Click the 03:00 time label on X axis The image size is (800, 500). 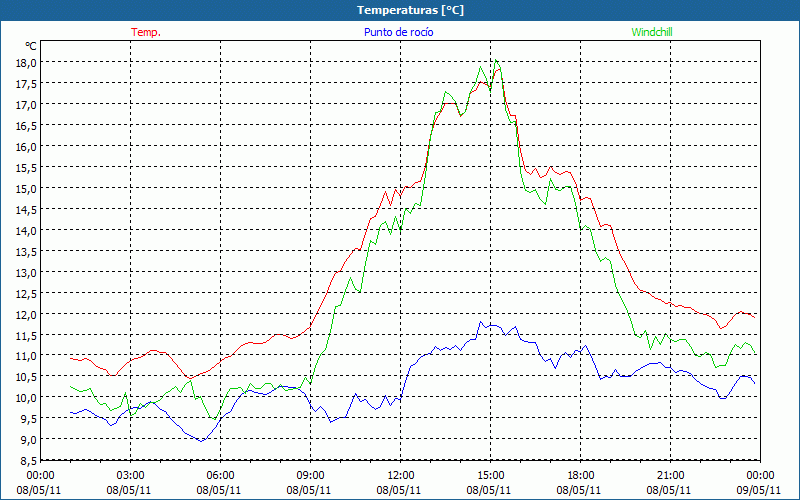(x=130, y=476)
